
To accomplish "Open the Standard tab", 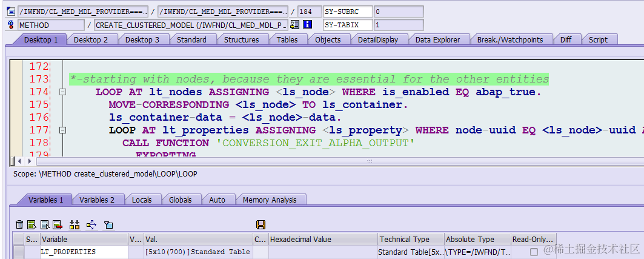I will (191, 40).
